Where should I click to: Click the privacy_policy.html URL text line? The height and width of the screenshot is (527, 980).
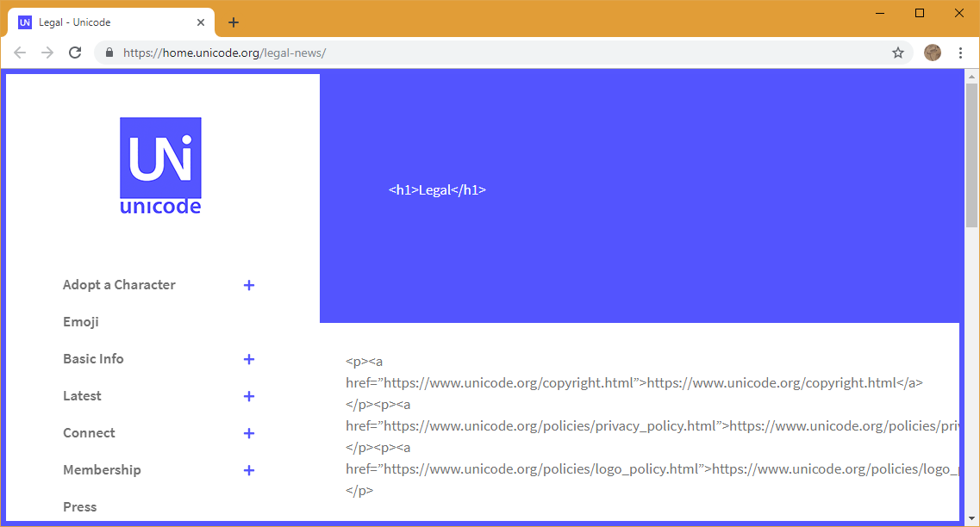point(652,426)
